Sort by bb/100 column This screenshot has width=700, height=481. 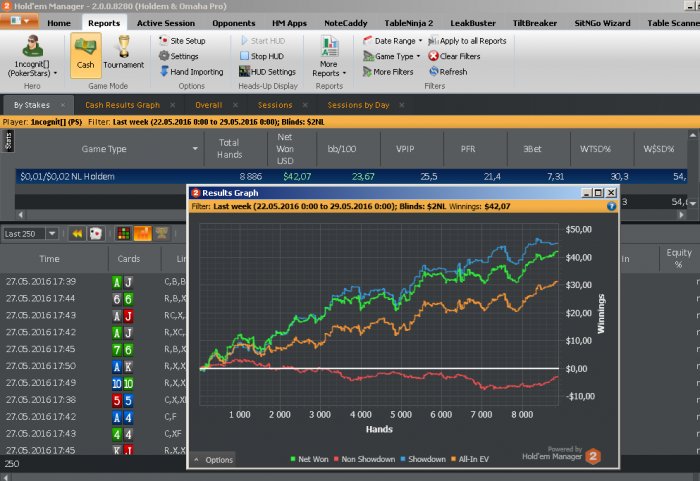click(x=348, y=149)
